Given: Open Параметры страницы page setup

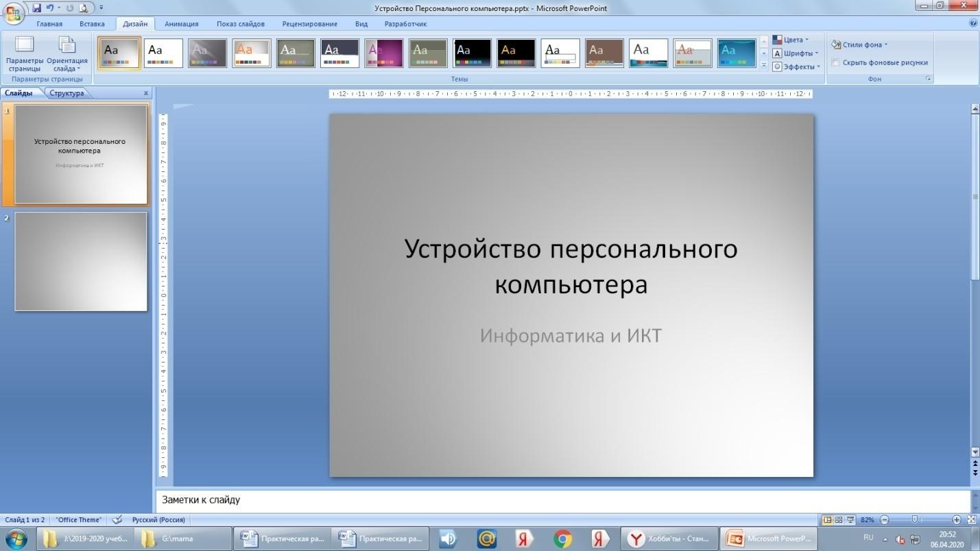Looking at the screenshot, I should pyautogui.click(x=25, y=54).
